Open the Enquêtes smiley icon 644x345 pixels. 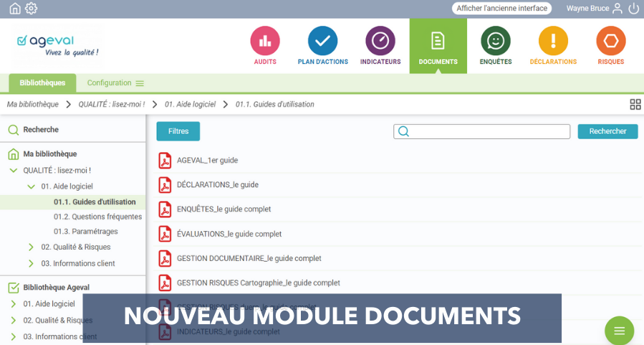coord(496,41)
